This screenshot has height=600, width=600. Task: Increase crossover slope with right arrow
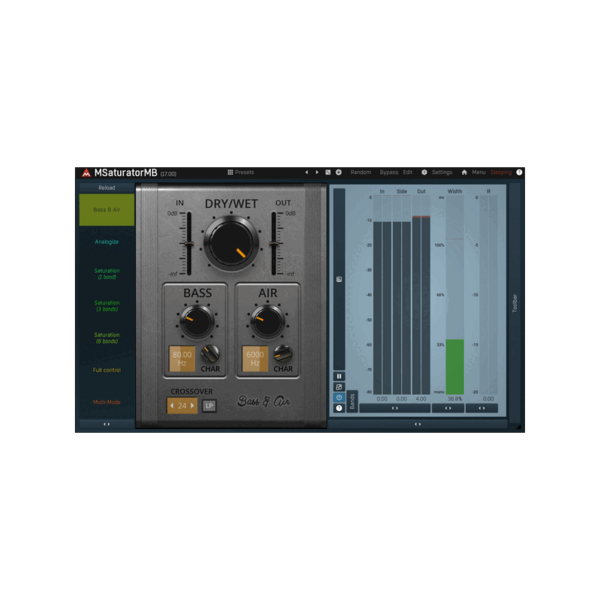(192, 406)
